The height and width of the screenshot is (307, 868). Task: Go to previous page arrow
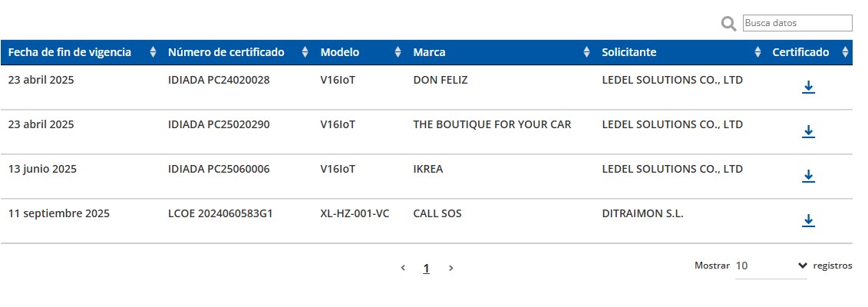(x=403, y=268)
